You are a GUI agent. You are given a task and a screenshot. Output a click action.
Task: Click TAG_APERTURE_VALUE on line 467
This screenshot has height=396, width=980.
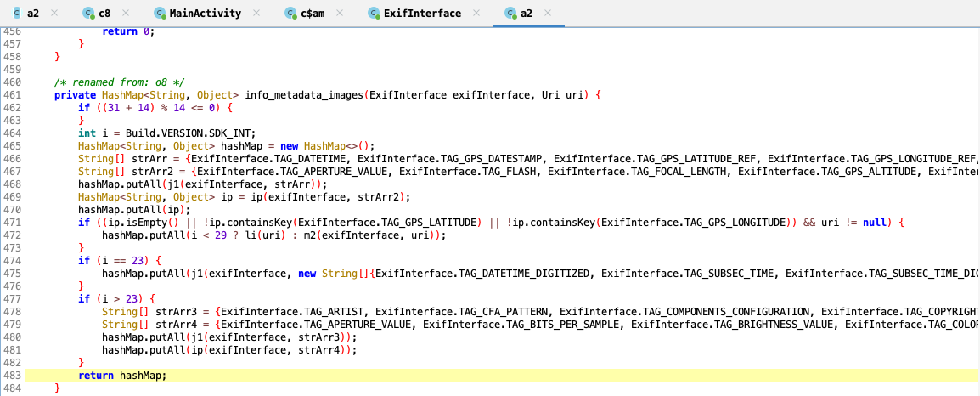click(335, 172)
